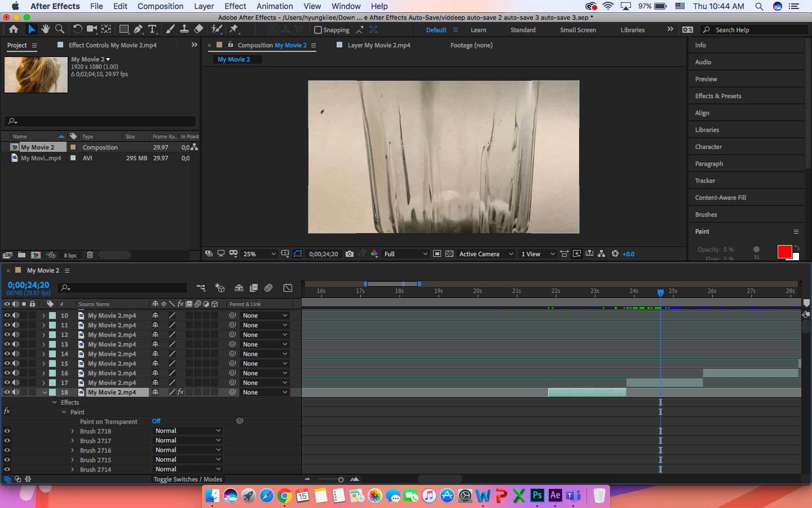812x508 pixels.
Task: Open the Graph Editor
Action: 288,288
